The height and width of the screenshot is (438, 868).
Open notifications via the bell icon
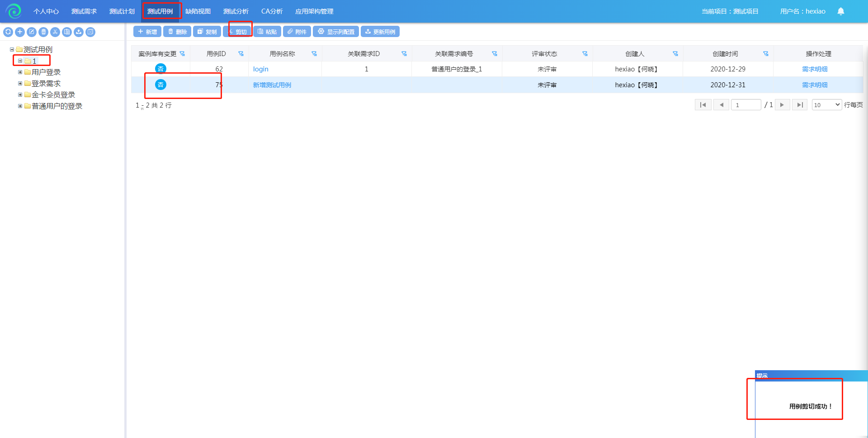tap(840, 11)
